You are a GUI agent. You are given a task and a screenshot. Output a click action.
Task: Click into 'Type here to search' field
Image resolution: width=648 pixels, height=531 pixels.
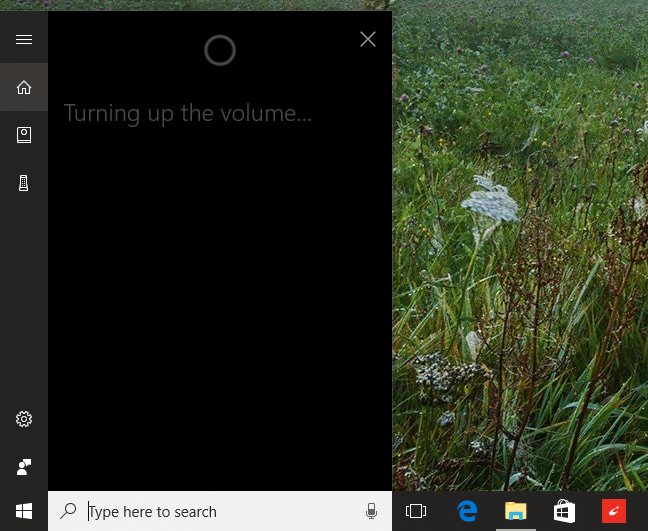[x=220, y=511]
